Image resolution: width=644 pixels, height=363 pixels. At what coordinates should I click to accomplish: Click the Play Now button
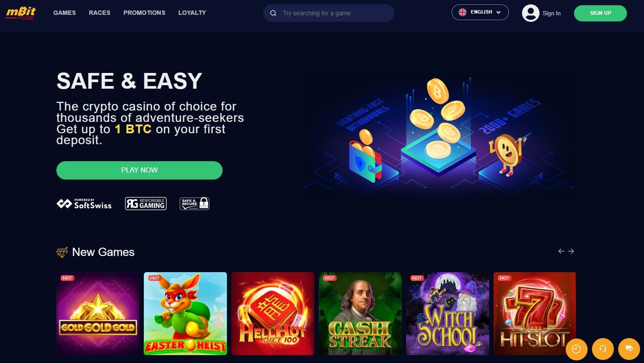coord(139,170)
